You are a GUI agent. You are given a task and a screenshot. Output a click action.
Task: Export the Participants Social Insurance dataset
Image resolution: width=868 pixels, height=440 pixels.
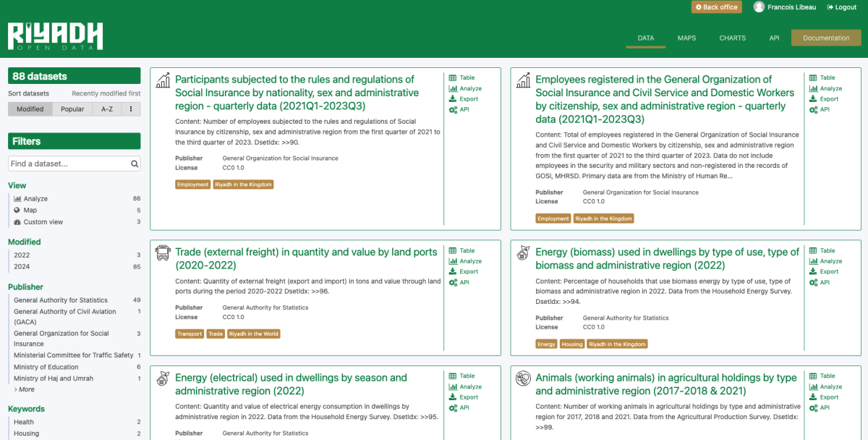(468, 99)
